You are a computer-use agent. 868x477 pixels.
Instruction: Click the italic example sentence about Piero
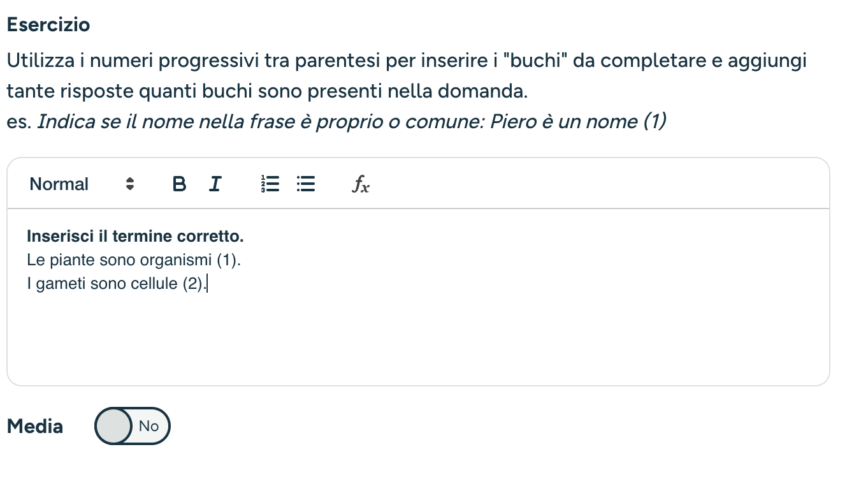pos(352,121)
